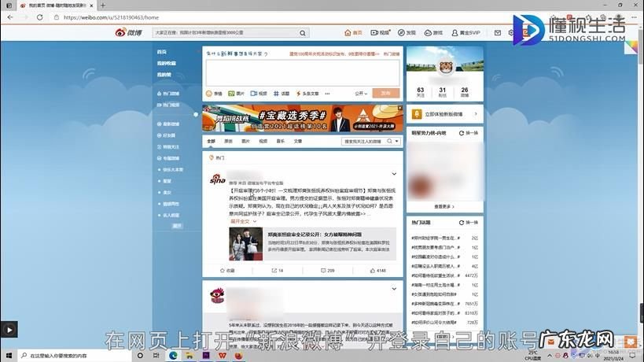Select the 文章 feed filter tab
This screenshot has height=362, width=644.
pos(298,142)
